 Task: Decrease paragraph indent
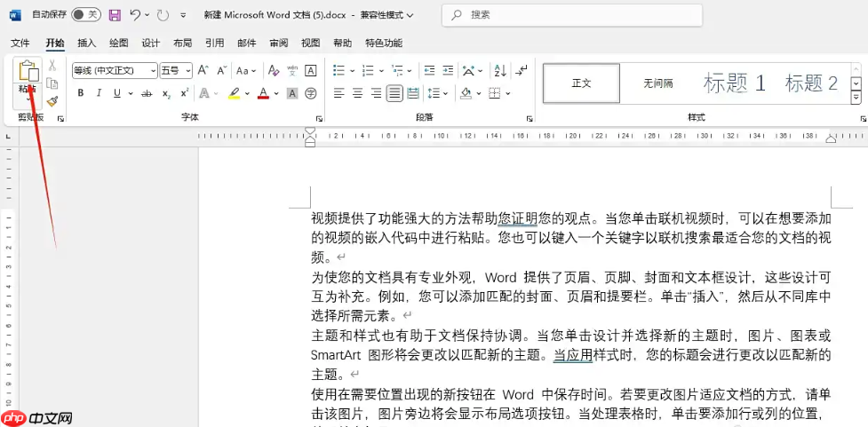429,70
